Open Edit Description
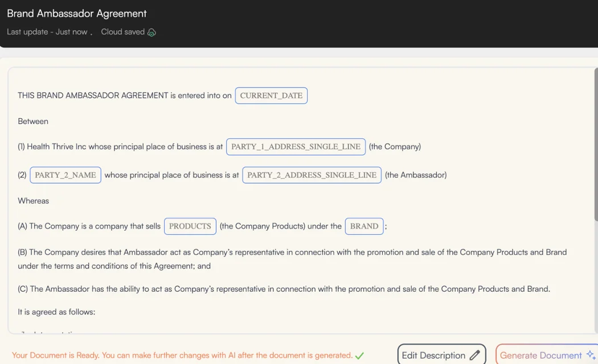The image size is (598, 364). (x=434, y=355)
